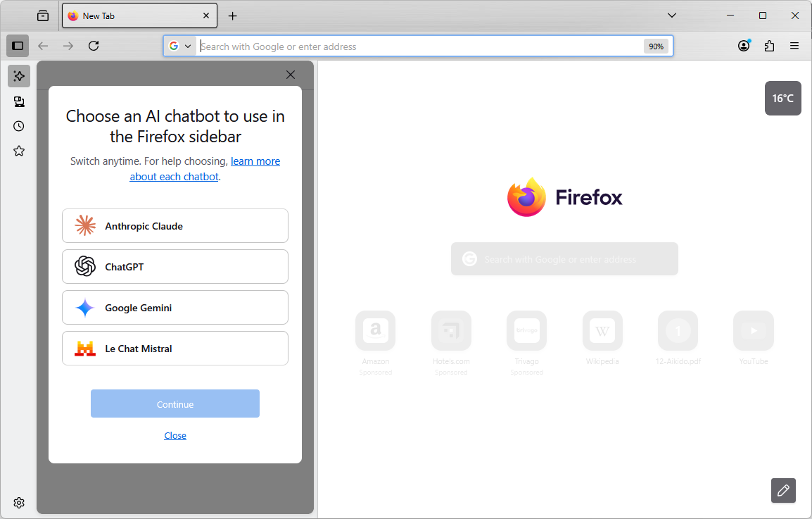Go forward one page

[68, 46]
